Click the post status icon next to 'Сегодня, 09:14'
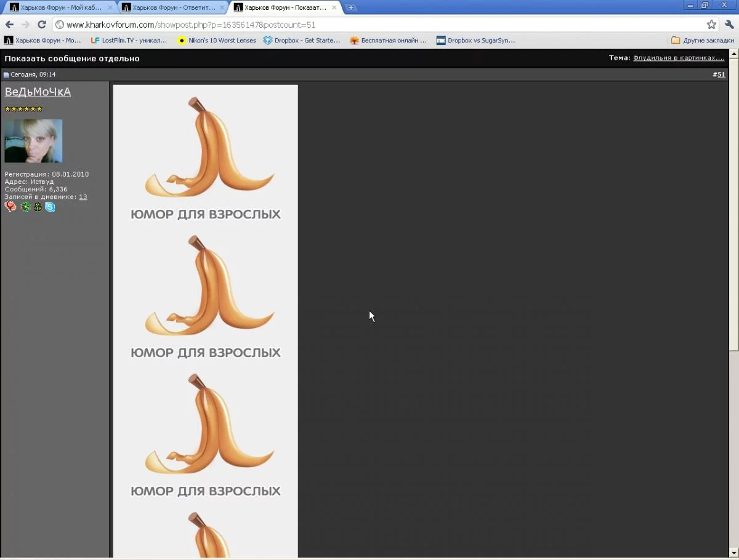Viewport: 739px width, 560px height. coord(6,75)
